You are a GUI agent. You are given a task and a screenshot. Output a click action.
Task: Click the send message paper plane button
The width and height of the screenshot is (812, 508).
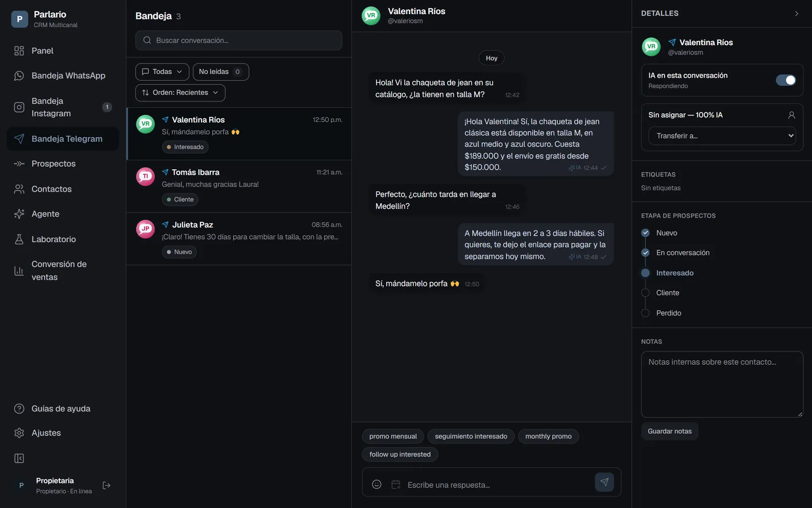click(604, 482)
